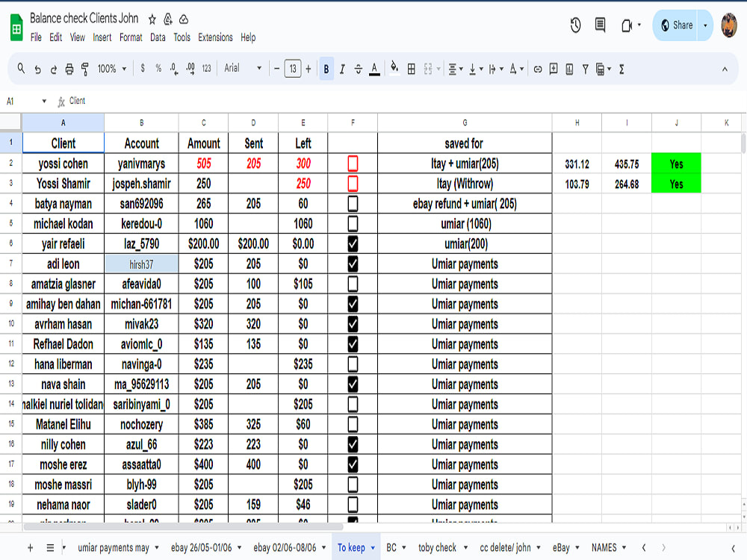Screen dimensions: 747x560
Task: Tick the checkbox for Yossi Shamir row
Action: point(353,184)
